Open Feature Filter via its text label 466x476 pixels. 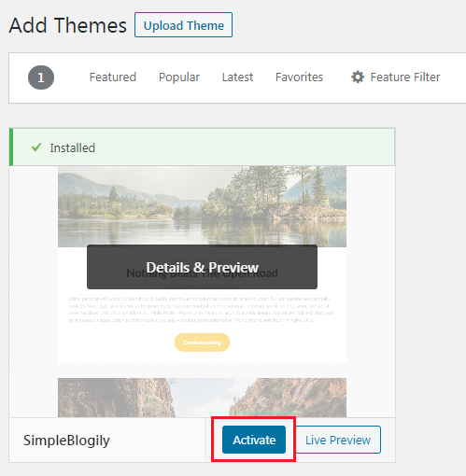point(405,77)
